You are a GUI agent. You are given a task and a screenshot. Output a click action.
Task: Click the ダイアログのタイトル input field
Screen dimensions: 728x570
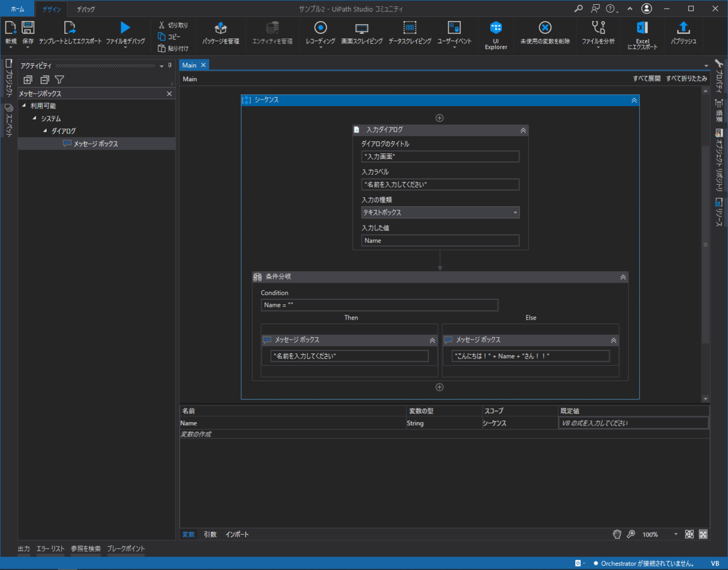440,156
